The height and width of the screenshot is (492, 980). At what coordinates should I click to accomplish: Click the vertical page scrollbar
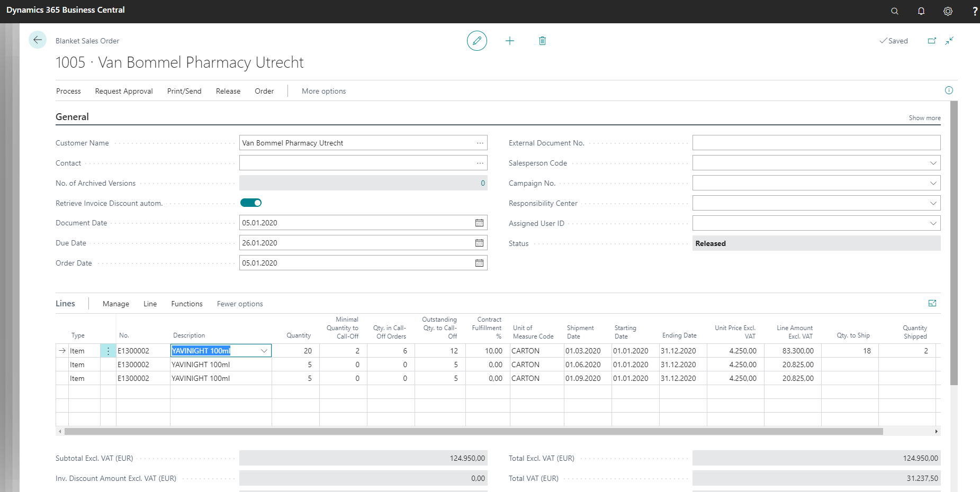pyautogui.click(x=954, y=242)
